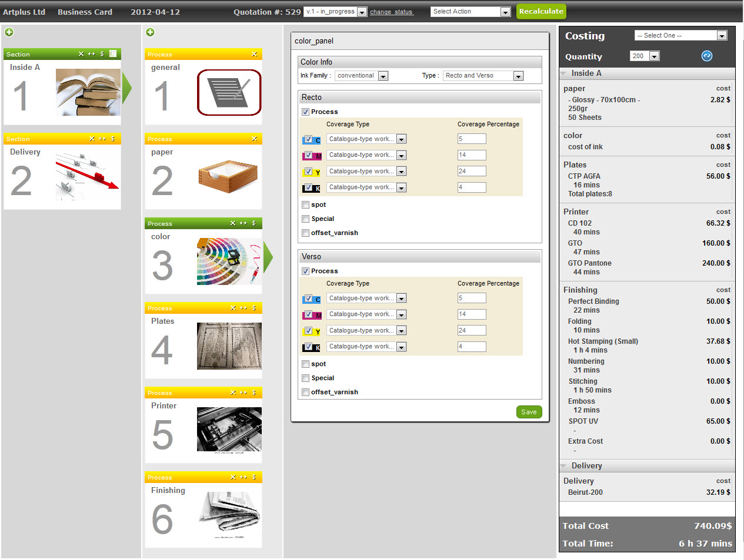Click move arrows on color process
Viewport: 744px width, 560px height.
243,223
